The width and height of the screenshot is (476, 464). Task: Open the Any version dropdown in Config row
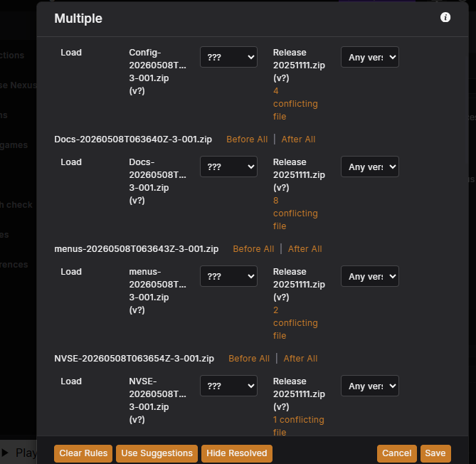click(370, 57)
